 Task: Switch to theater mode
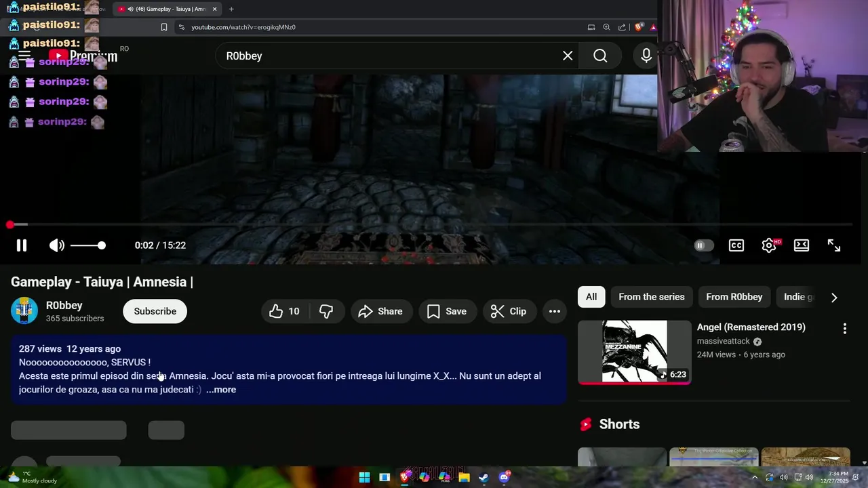pos(802,245)
